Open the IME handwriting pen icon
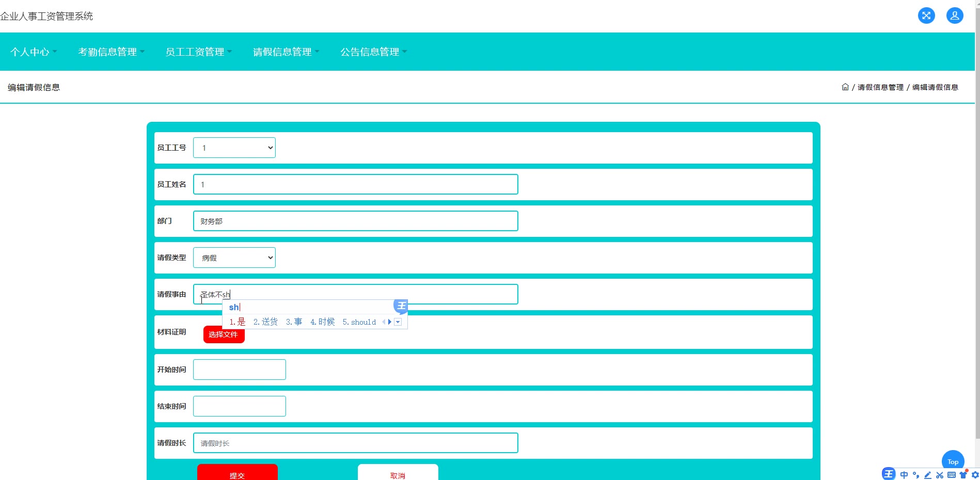This screenshot has width=980, height=480. coord(928,475)
